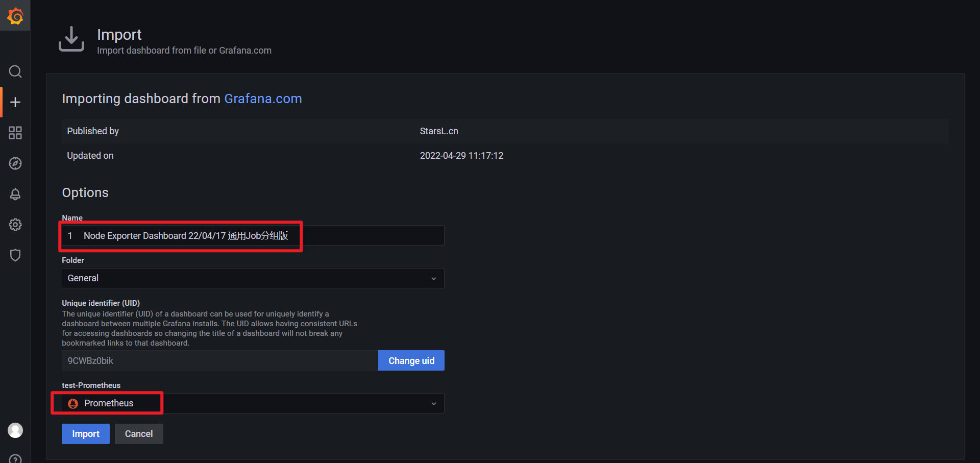Click the Options heading
This screenshot has height=463, width=980.
(85, 192)
